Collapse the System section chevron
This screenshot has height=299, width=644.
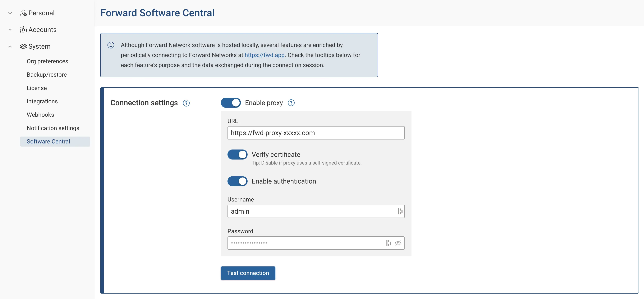10,46
